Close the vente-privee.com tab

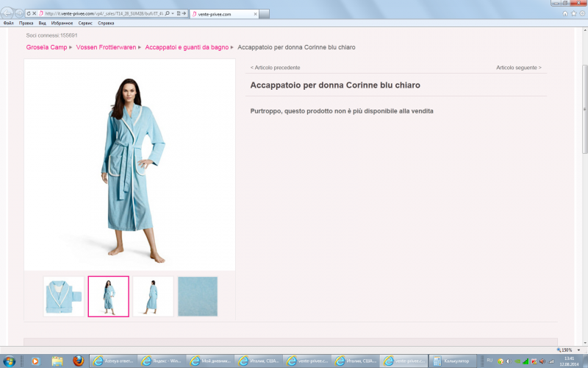255,14
